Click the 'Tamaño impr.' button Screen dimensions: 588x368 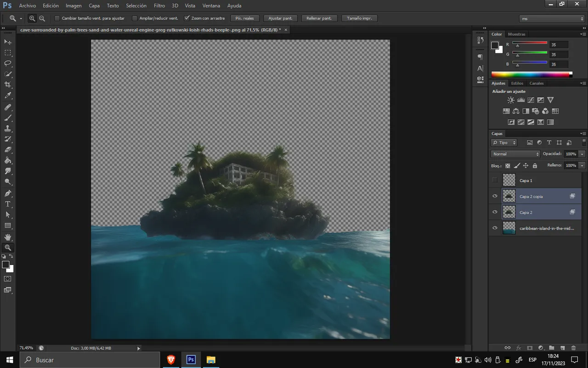359,18
